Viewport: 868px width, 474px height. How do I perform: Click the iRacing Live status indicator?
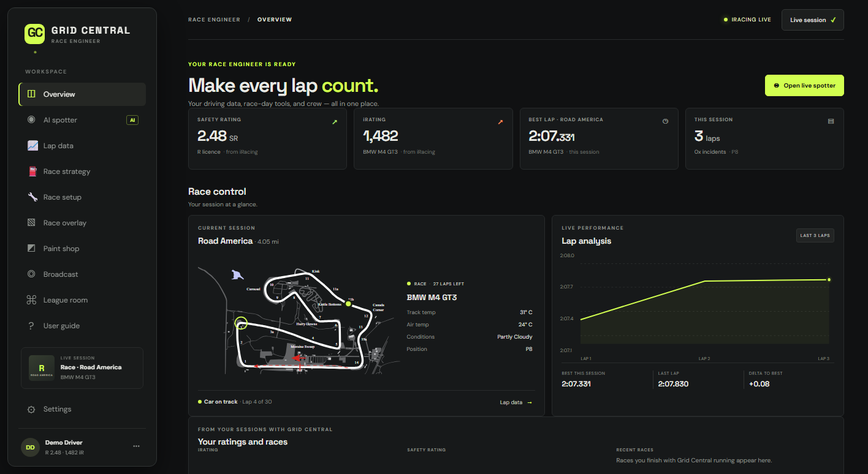click(x=747, y=20)
